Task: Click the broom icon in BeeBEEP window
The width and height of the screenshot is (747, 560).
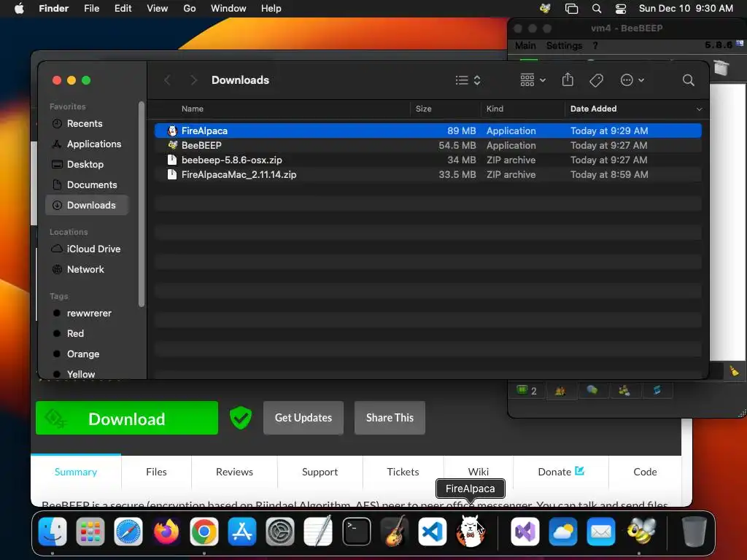Action: 734,371
